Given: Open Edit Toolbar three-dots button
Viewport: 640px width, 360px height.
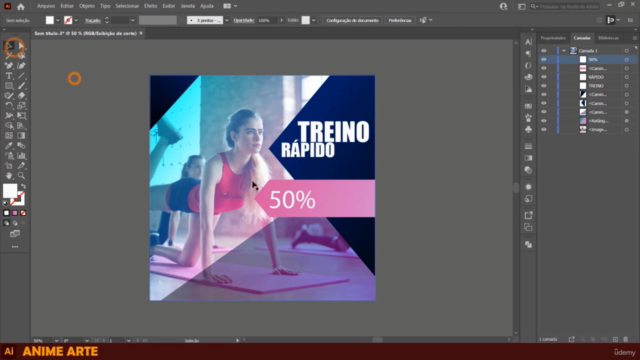Looking at the screenshot, I should (15, 247).
